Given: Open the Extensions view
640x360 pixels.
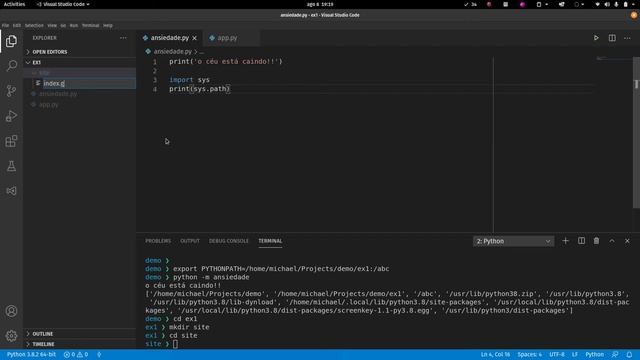Looking at the screenshot, I should click(11, 141).
